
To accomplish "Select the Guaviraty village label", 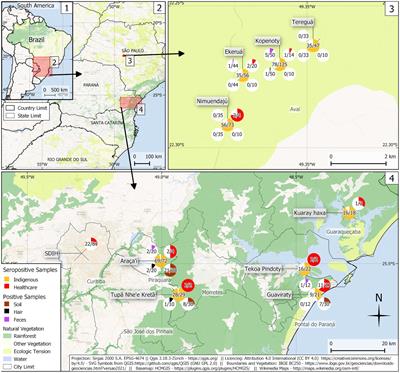I will 279,295.
